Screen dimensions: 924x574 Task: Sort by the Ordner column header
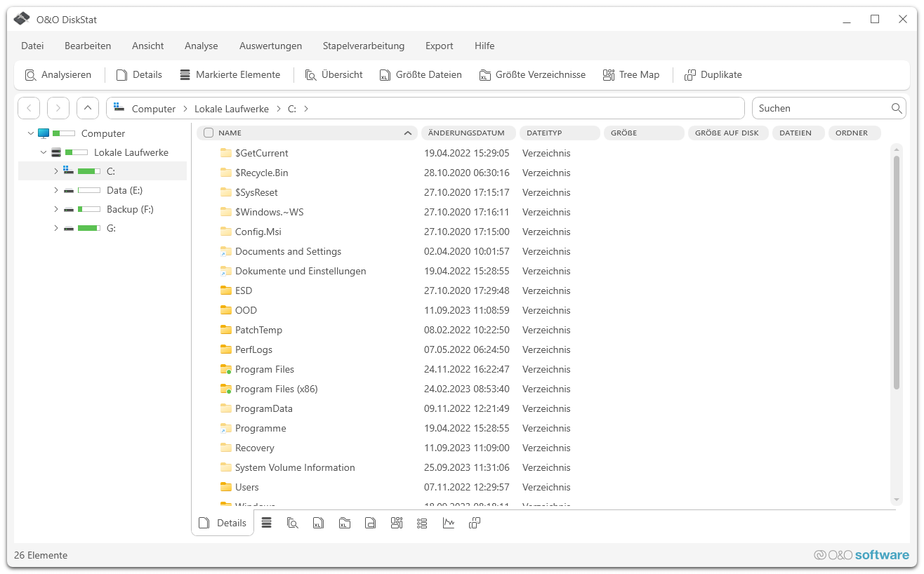[854, 133]
